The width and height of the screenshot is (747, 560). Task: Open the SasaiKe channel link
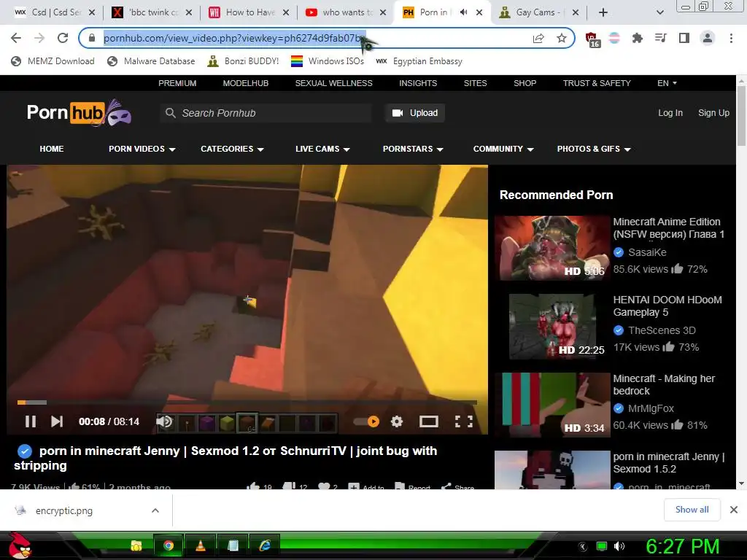(x=647, y=252)
